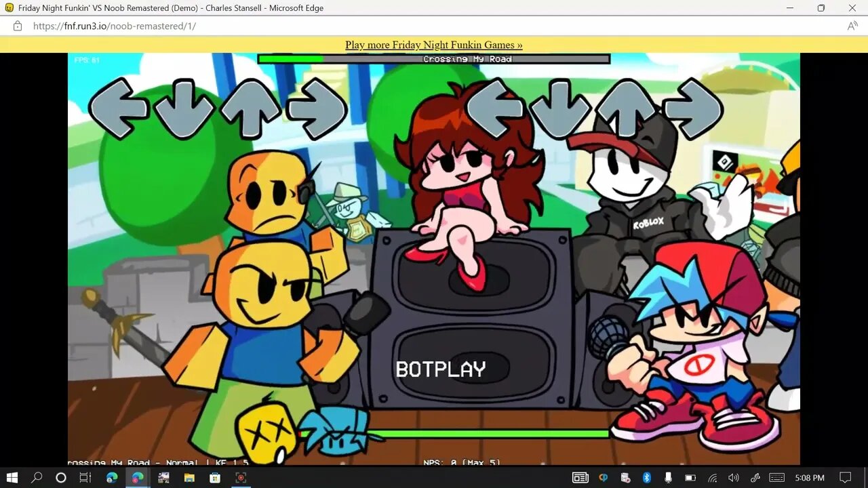
Task: Open File Explorer from the taskbar
Action: pyautogui.click(x=189, y=477)
